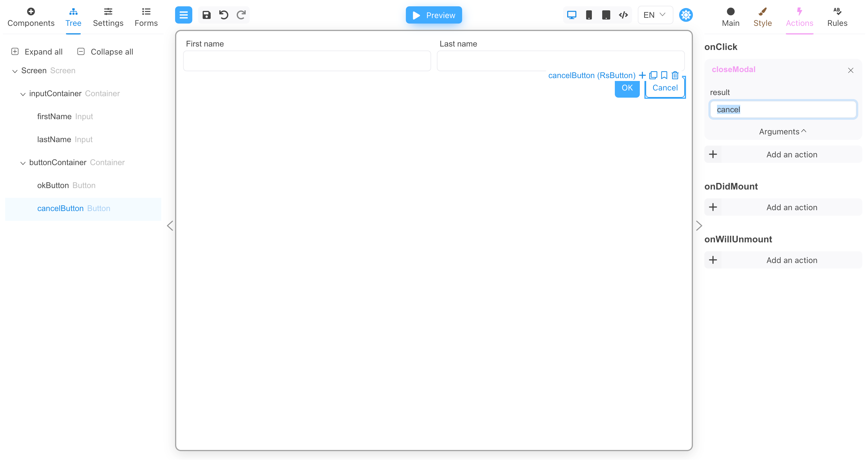Collapse the inputContainer tree node
Screen dimensions: 868x460
pyautogui.click(x=23, y=94)
